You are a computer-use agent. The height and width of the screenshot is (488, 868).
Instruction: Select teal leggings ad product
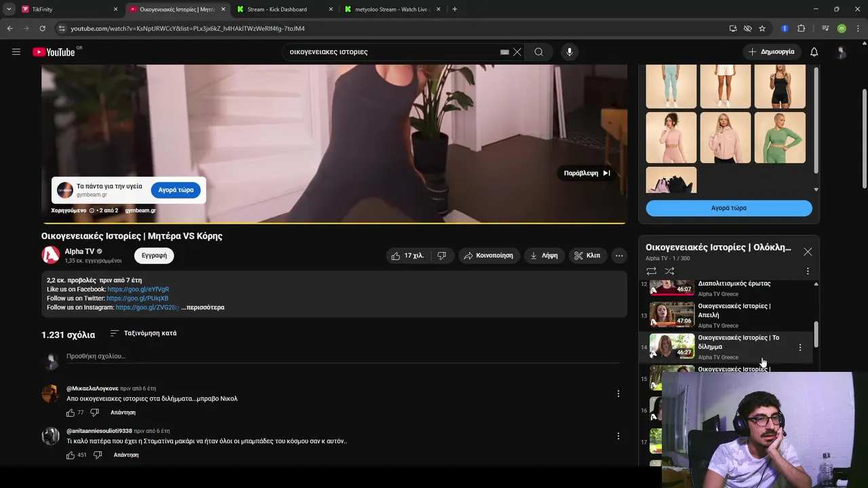[671, 86]
